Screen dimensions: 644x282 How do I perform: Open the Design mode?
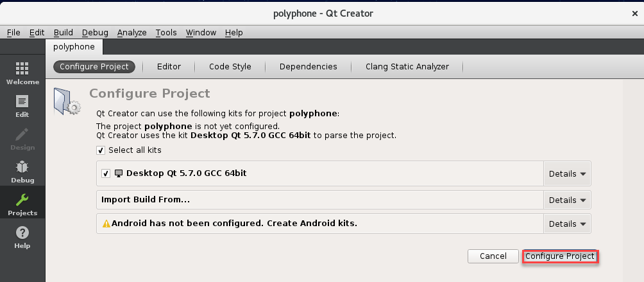pyautogui.click(x=22, y=139)
